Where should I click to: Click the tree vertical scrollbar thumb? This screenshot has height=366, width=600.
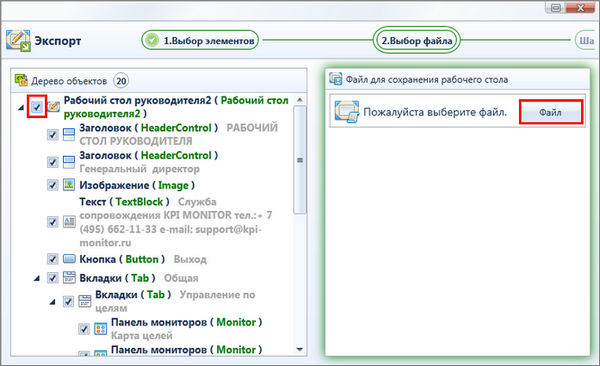tap(300, 160)
